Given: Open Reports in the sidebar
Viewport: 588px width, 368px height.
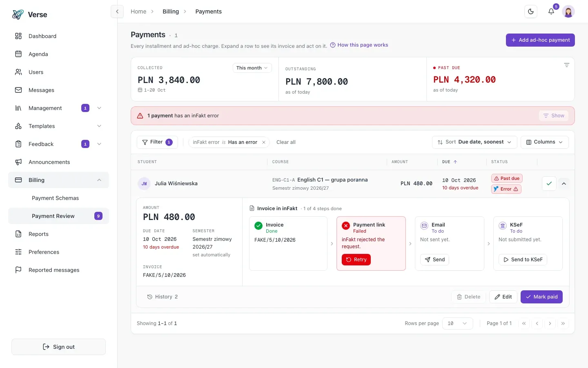Looking at the screenshot, I should click(x=58, y=234).
